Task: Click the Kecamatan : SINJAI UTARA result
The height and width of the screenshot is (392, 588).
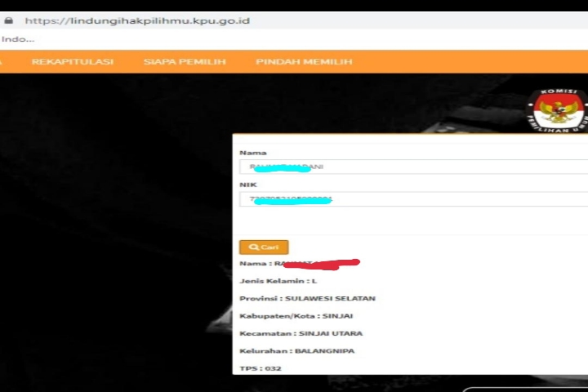Action: pos(301,333)
